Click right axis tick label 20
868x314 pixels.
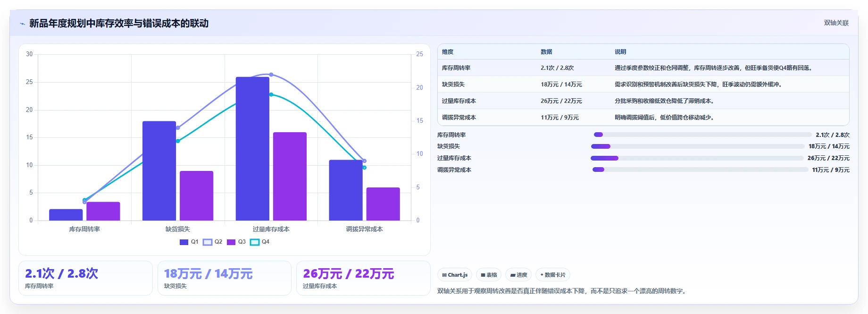(x=419, y=87)
